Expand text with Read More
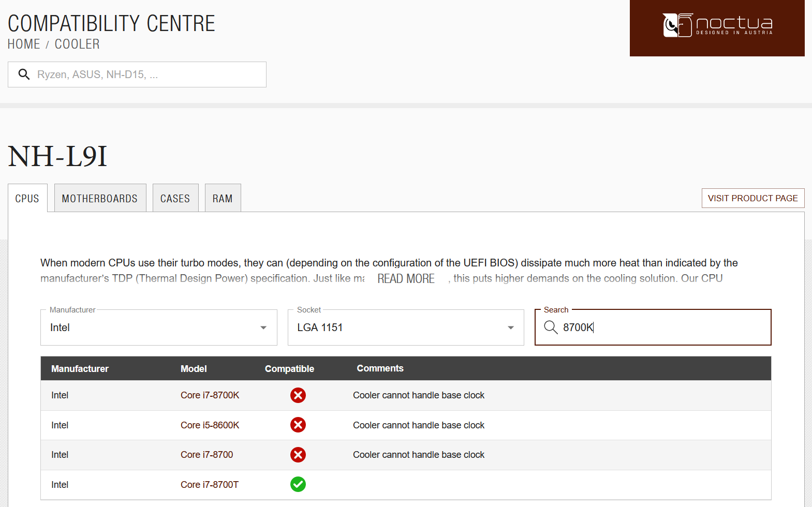 [x=406, y=279]
